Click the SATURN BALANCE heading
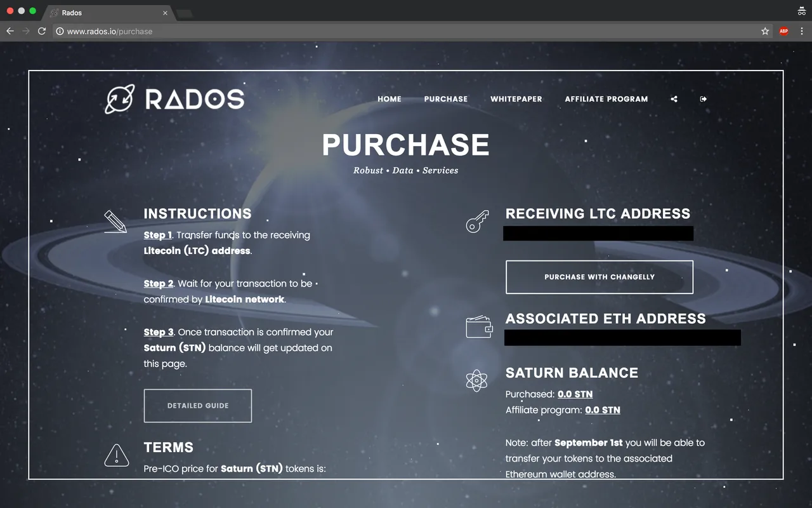812x508 pixels. (572, 373)
